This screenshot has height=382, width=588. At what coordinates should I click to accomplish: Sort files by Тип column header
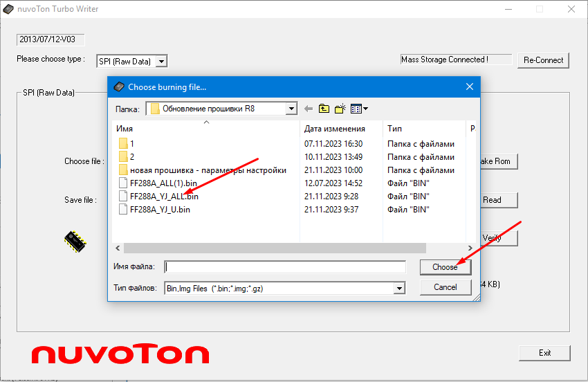423,129
